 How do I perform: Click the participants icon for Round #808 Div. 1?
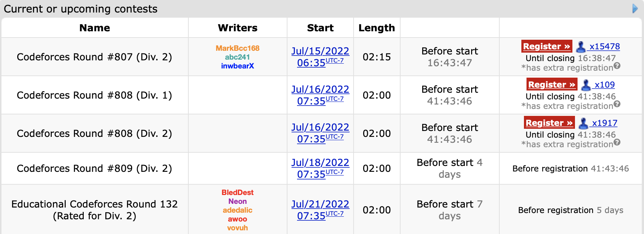[x=586, y=85]
